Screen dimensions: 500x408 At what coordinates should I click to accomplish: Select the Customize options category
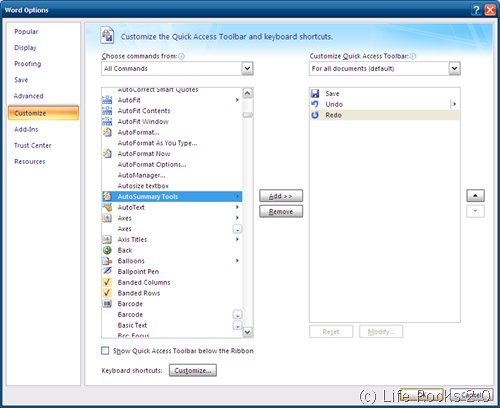(x=43, y=113)
